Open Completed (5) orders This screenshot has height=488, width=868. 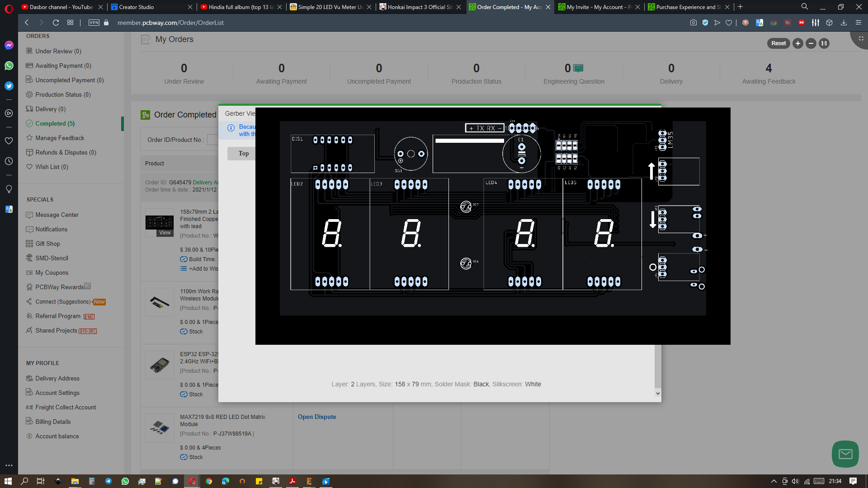[x=55, y=123]
